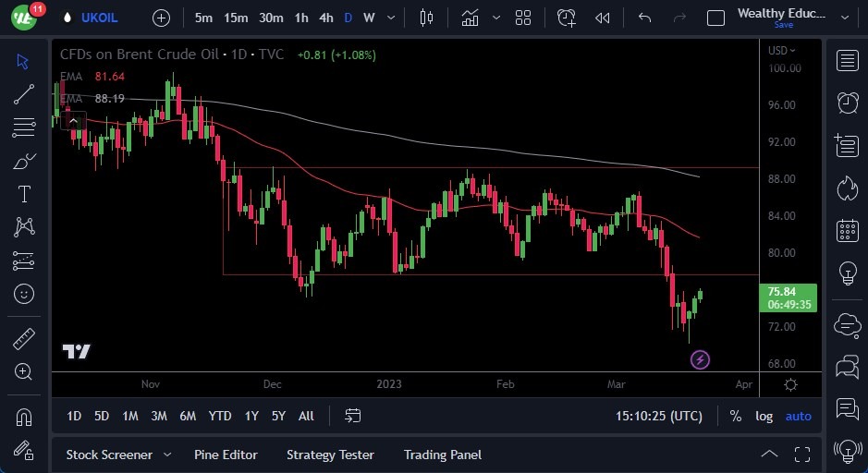The width and height of the screenshot is (868, 473).
Task: Select the ruler measure tool
Action: (x=24, y=339)
